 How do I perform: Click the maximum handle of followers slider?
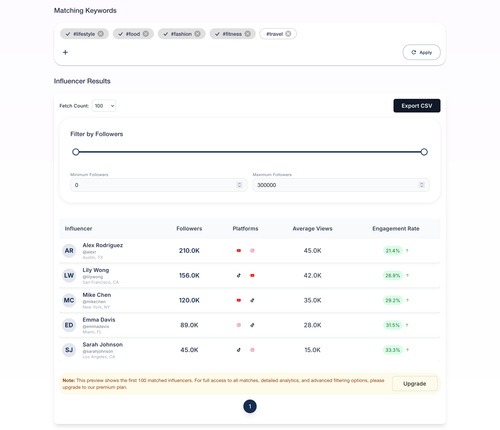424,152
